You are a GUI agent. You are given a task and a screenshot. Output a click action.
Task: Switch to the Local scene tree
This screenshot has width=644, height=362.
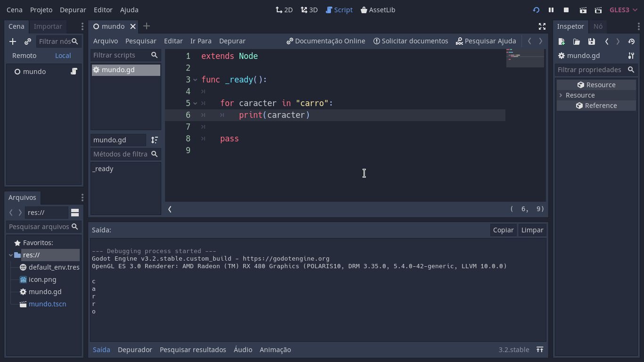click(x=63, y=55)
